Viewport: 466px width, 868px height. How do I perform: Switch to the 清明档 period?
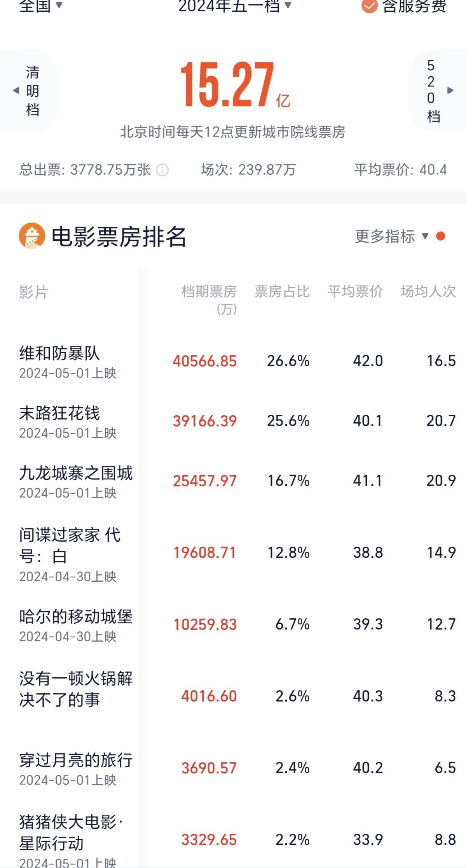coord(33,91)
